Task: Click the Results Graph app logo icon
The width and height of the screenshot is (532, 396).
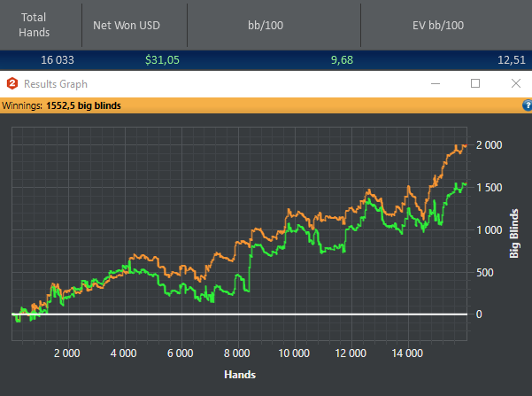Action: click(12, 83)
